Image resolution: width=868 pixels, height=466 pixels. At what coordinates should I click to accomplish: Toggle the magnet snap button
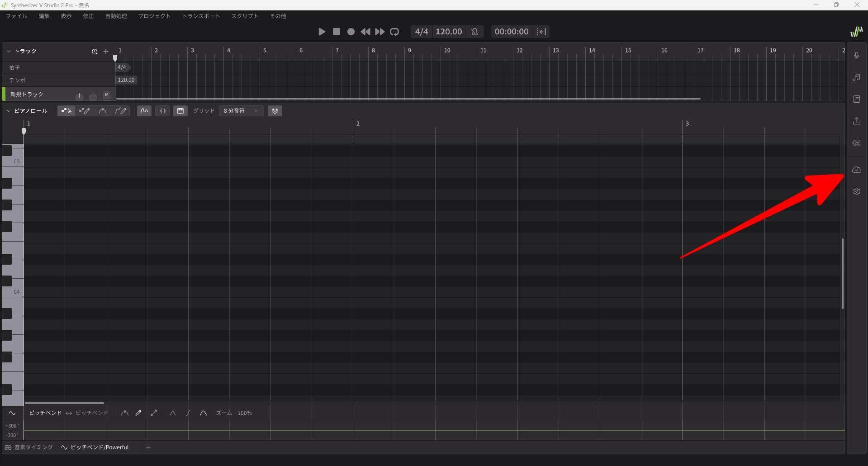pos(275,111)
